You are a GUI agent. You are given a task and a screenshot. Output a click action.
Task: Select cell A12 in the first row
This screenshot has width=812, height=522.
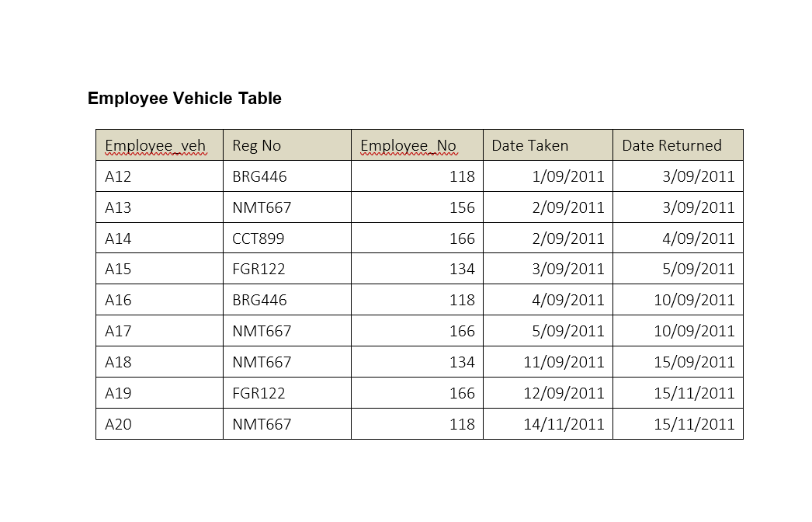159,176
